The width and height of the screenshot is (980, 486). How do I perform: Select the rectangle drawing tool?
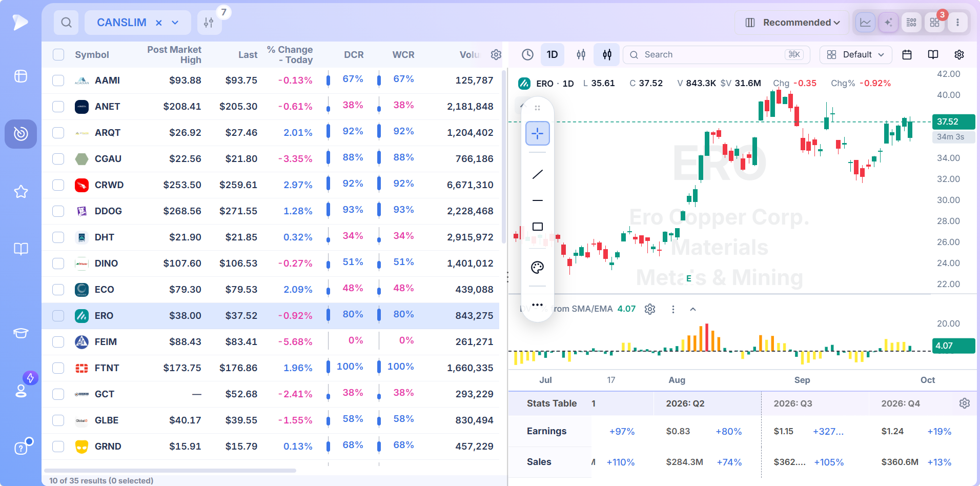(x=537, y=227)
